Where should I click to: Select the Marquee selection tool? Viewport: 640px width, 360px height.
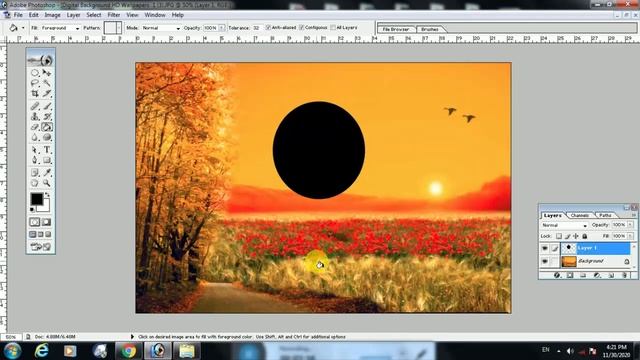(x=35, y=73)
